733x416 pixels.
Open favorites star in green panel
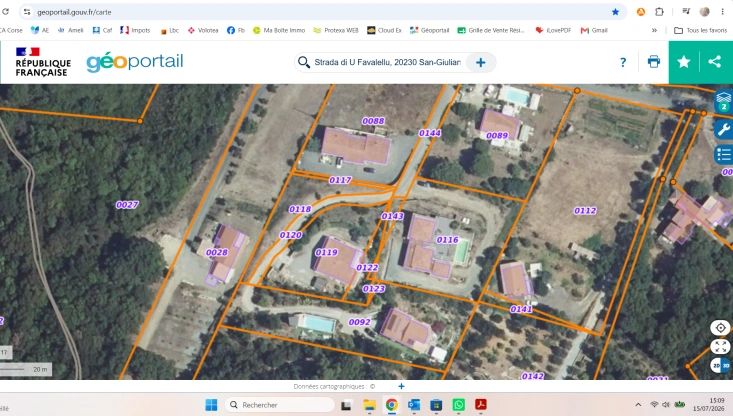[x=683, y=62]
